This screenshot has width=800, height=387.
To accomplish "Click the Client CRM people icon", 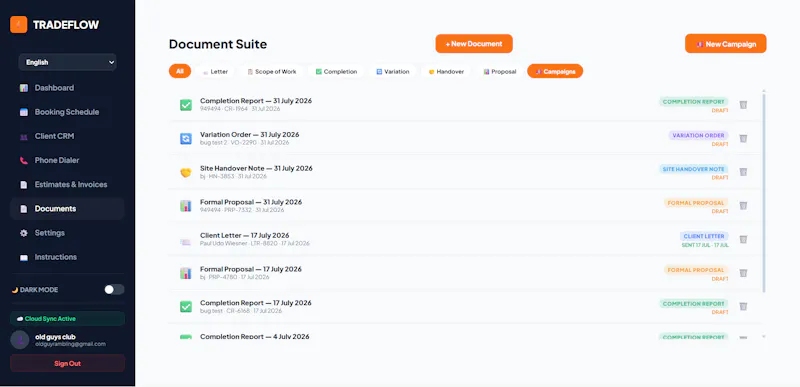I will pyautogui.click(x=23, y=137).
